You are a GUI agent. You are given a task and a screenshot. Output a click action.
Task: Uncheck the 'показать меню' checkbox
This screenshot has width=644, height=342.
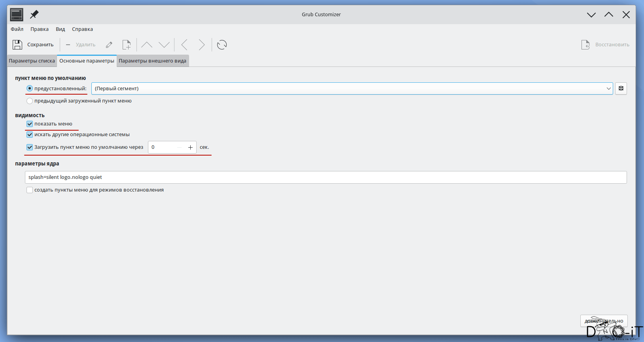(x=30, y=124)
